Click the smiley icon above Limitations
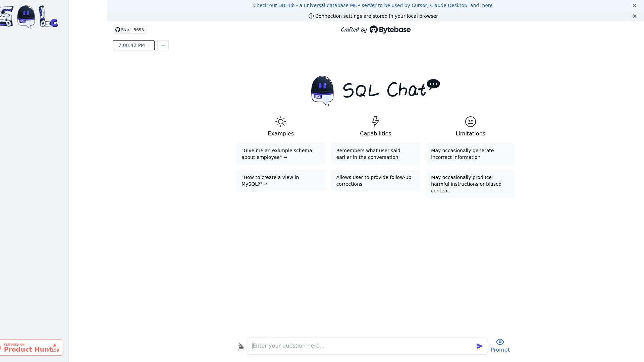 (470, 122)
